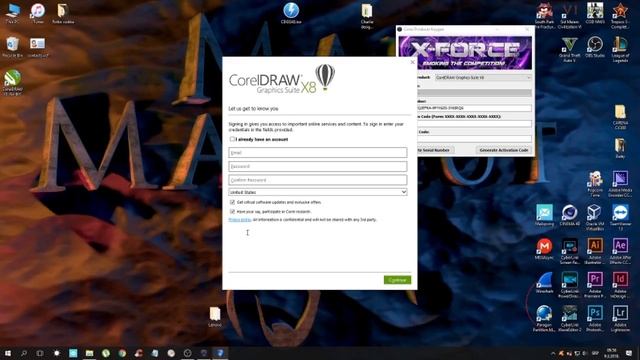Image resolution: width=640 pixels, height=360 pixels.
Task: Open the CARENA CC00 folder on desktop
Action: 620,117
